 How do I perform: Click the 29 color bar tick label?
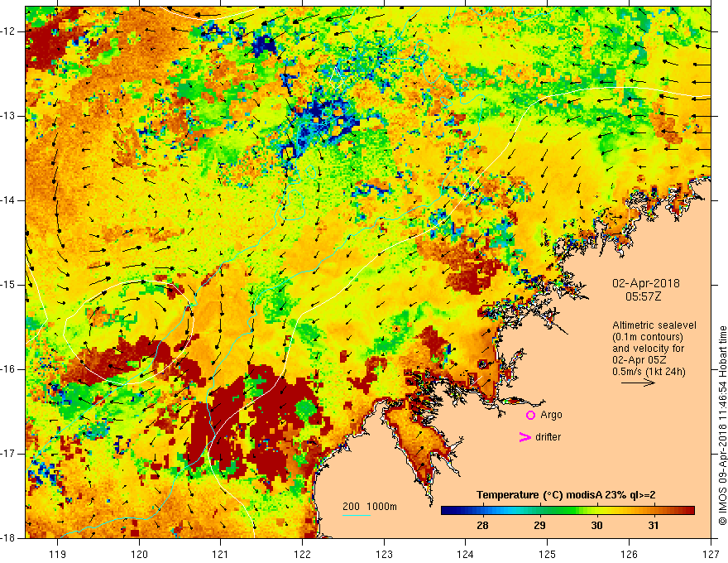539,526
